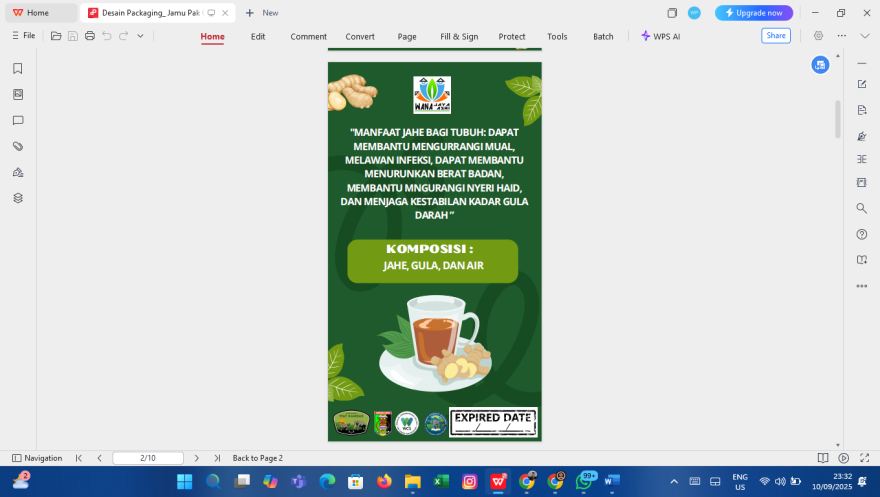This screenshot has width=880, height=497.
Task: Click the Upgrade now button
Action: 754,13
